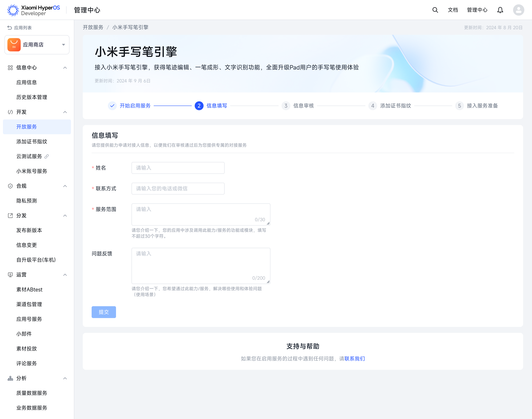Click step 2 circle for 信息填写

click(199, 106)
